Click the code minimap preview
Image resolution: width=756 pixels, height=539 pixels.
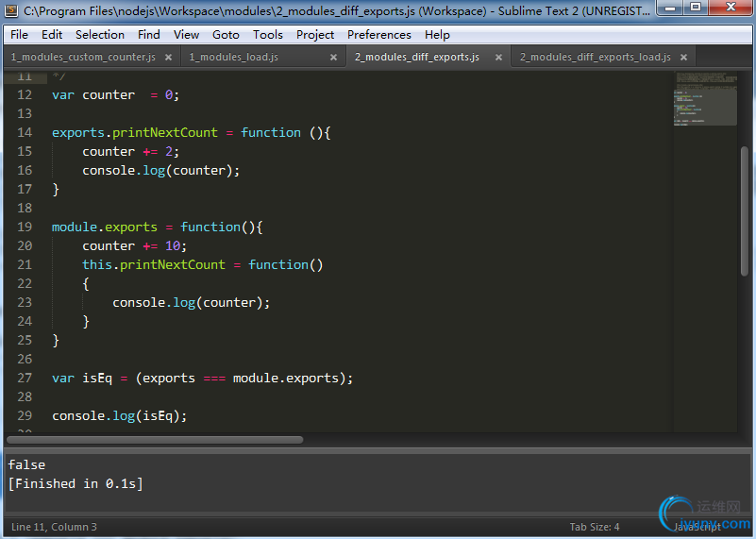(x=705, y=98)
